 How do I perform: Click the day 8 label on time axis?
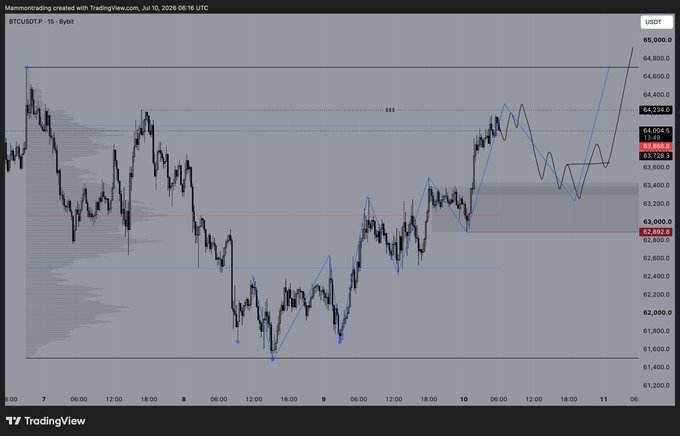[x=184, y=399]
